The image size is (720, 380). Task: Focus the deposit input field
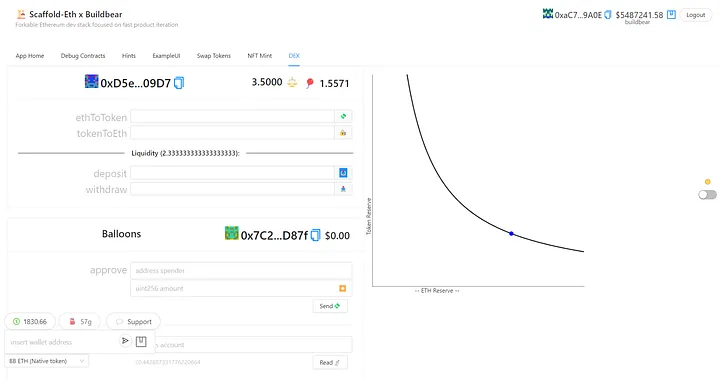[x=232, y=173]
